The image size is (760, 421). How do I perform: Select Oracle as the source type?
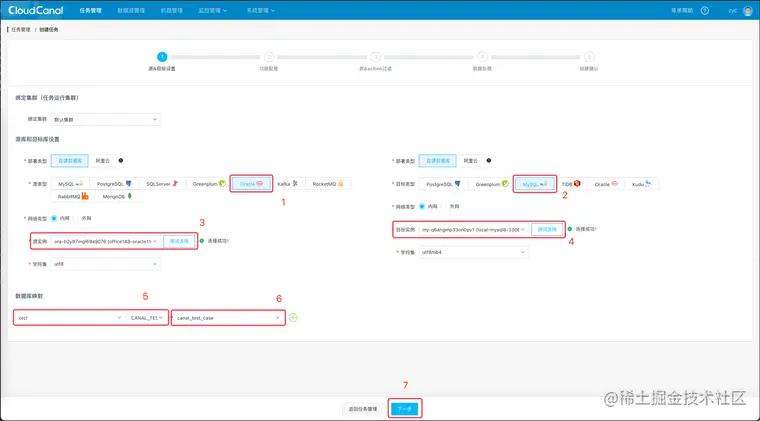(251, 184)
